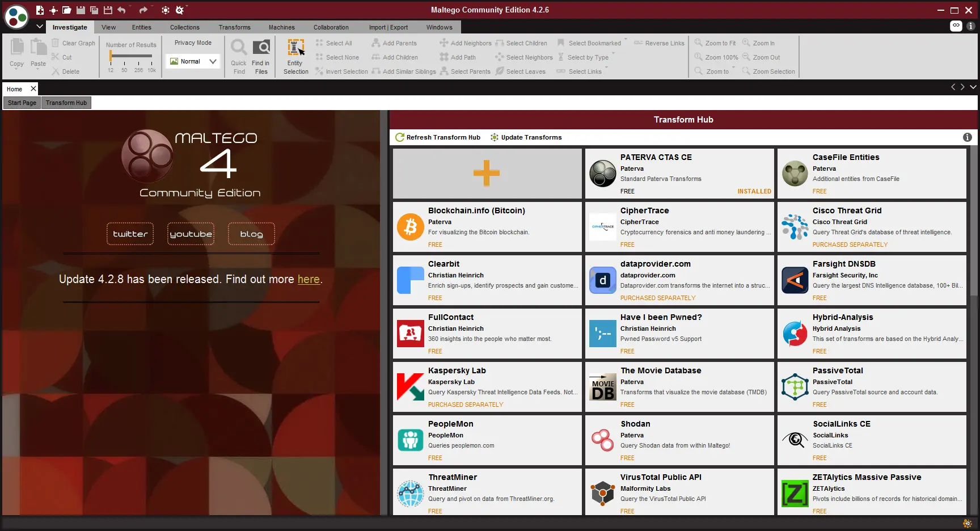Toggle the infinity link button near the top right
Viewport: 980px width, 531px height.
956,26
